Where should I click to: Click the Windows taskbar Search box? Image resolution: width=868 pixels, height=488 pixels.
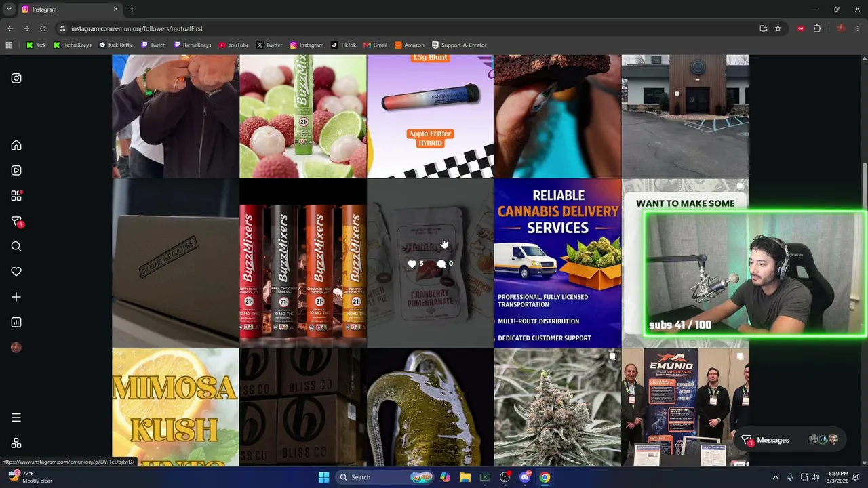pyautogui.click(x=382, y=477)
